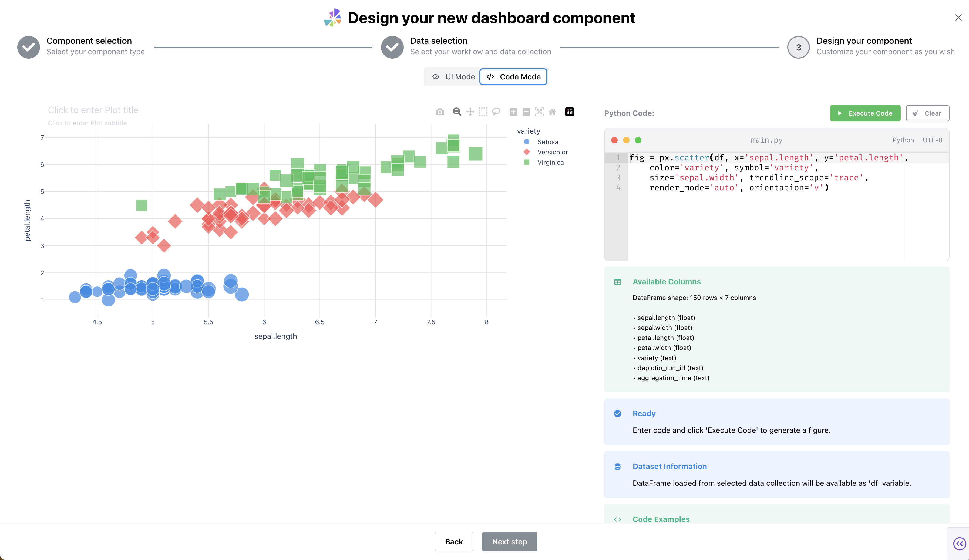Toggle Versicolor trace in legend
The height and width of the screenshot is (560, 969).
pos(552,152)
